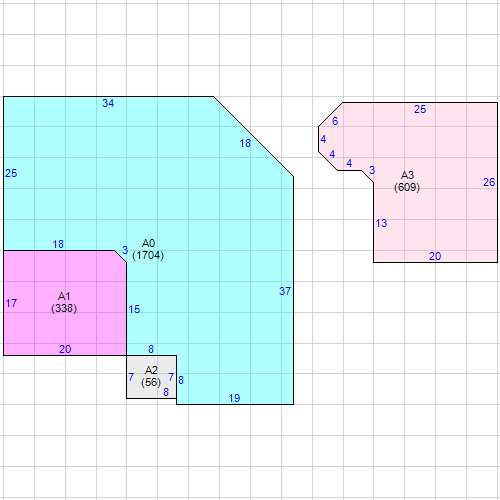Screen dimensions: 500x500
Task: Select the A0 (1704) area label
Action: click(x=148, y=249)
